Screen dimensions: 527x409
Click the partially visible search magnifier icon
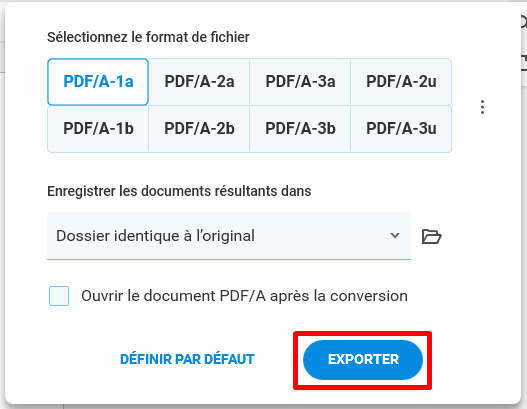tap(524, 22)
